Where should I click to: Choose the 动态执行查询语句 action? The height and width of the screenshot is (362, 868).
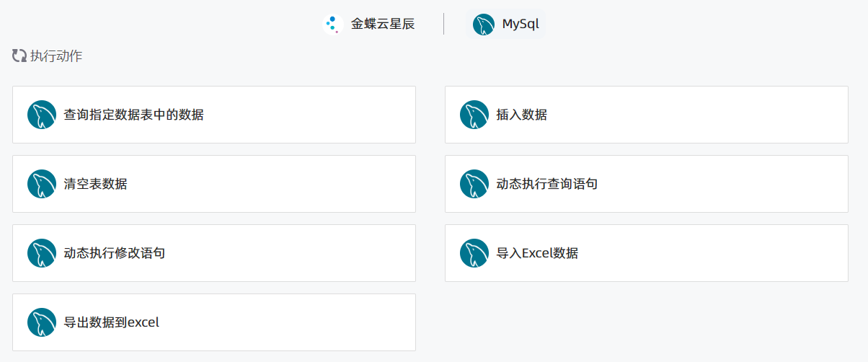coord(647,184)
